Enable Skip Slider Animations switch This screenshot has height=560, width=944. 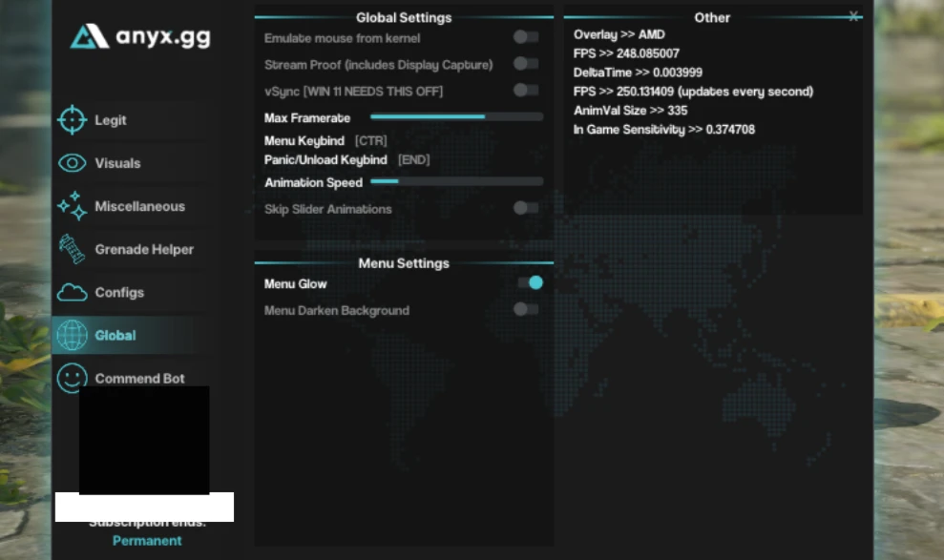[526, 208]
